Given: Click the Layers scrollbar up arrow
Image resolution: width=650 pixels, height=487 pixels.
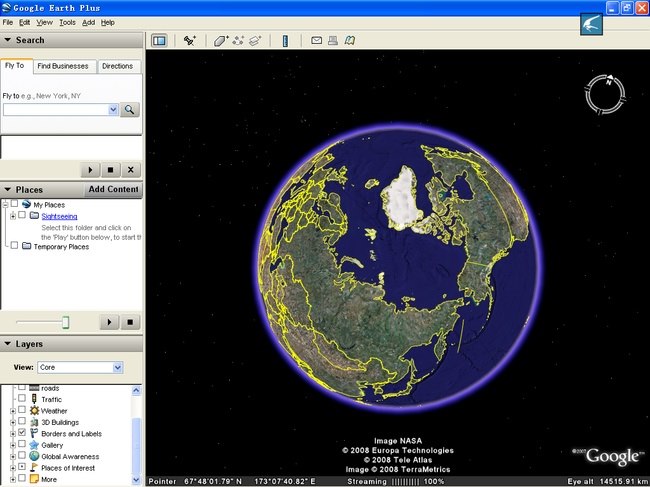Looking at the screenshot, I should (x=136, y=390).
